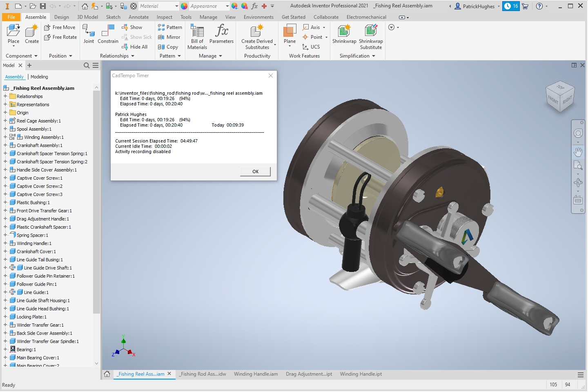Launch Shrinkwrap Substitute

point(371,37)
